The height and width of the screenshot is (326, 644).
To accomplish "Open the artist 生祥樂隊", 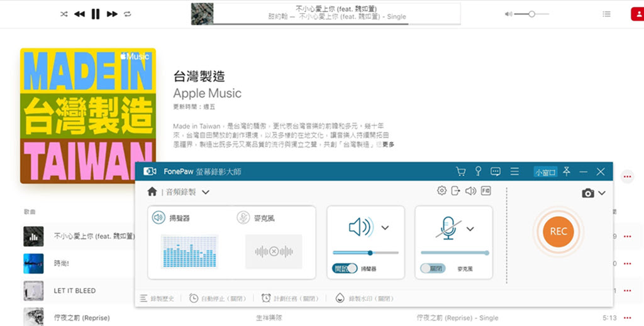I will (x=269, y=317).
